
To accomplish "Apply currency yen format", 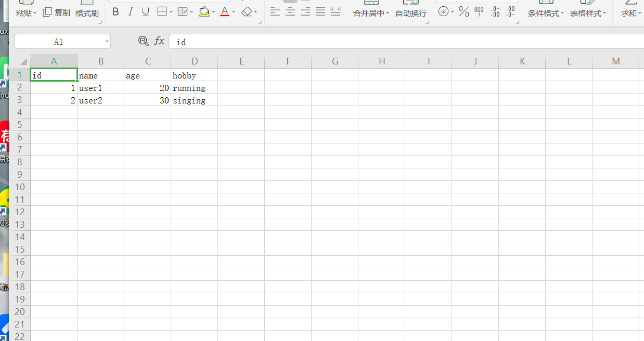I will pyautogui.click(x=443, y=11).
